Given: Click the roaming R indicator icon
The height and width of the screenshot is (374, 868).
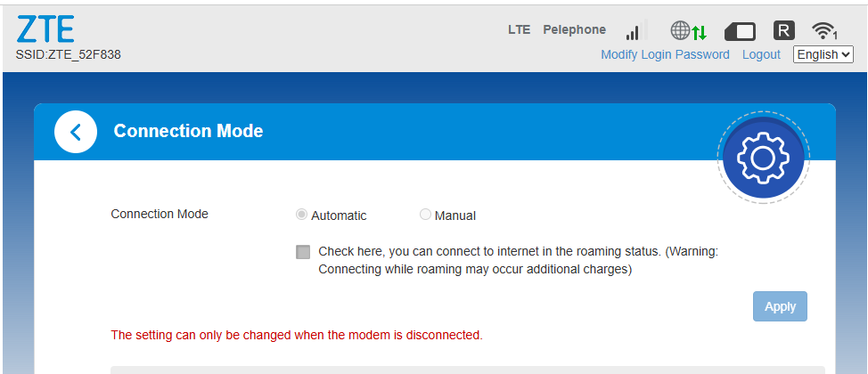Looking at the screenshot, I should (784, 30).
